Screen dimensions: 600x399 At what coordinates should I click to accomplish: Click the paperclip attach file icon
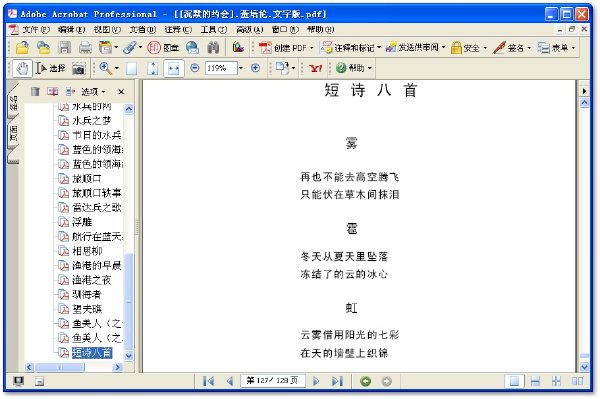130,47
